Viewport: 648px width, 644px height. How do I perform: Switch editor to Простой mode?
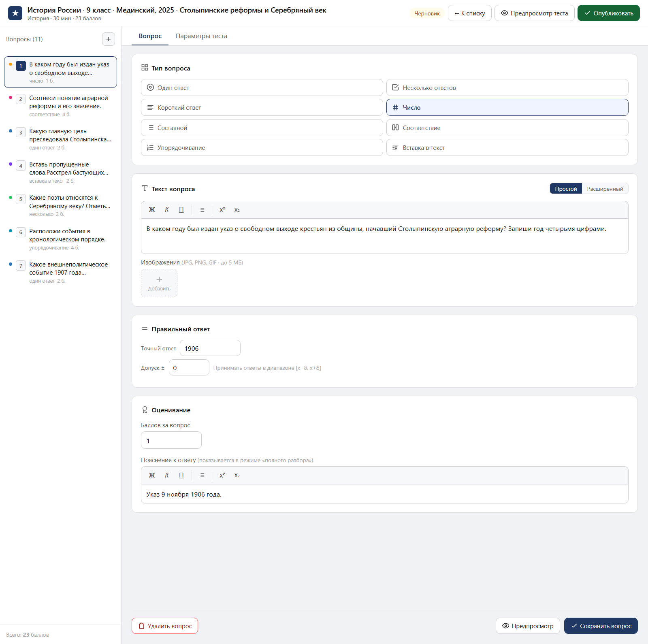click(x=566, y=189)
